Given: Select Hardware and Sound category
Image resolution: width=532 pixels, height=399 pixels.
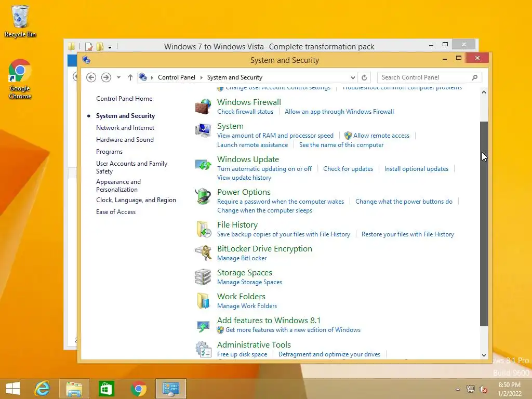Looking at the screenshot, I should (125, 139).
